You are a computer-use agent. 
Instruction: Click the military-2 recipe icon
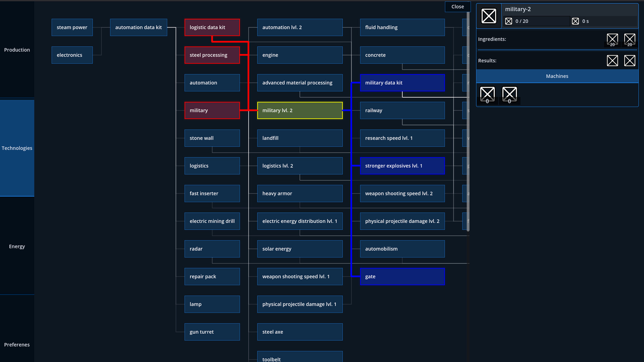[489, 16]
